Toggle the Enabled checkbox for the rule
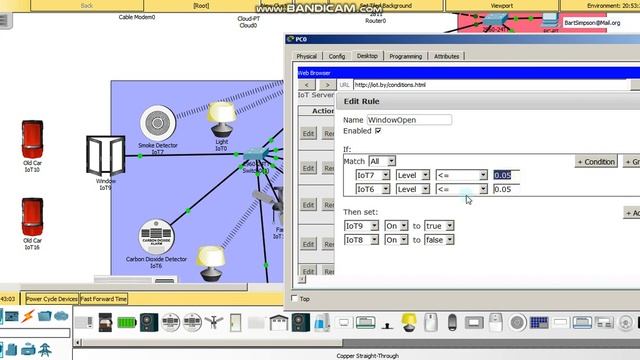The height and width of the screenshot is (360, 640). 378,131
